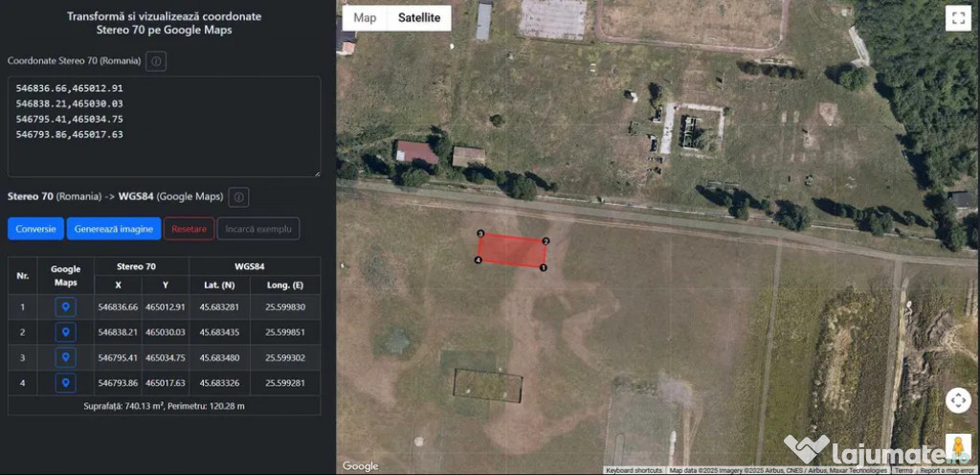980x475 pixels.
Task: Click Report a map error link
Action: pos(948,470)
